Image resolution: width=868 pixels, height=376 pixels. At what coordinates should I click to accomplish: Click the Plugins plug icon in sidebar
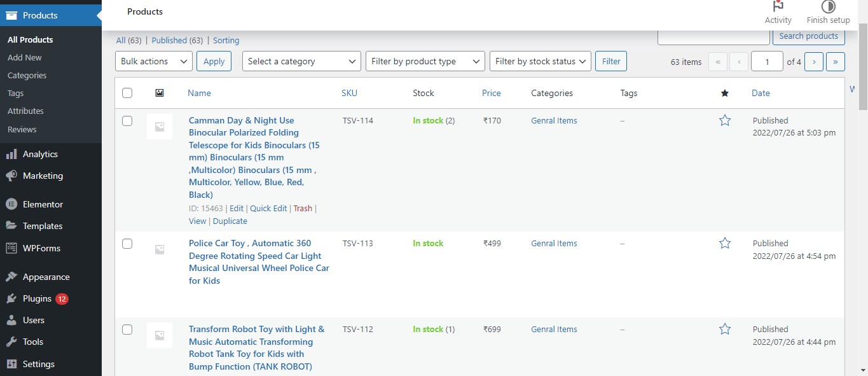[11, 298]
